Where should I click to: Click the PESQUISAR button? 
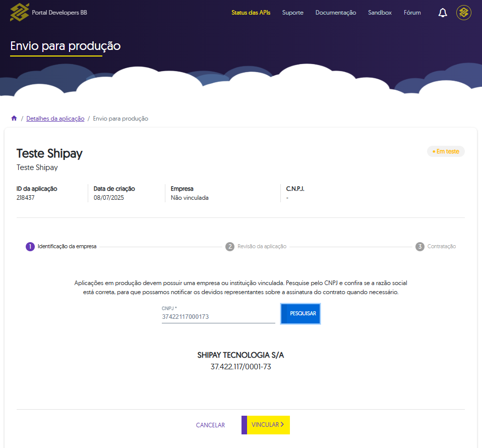[300, 313]
